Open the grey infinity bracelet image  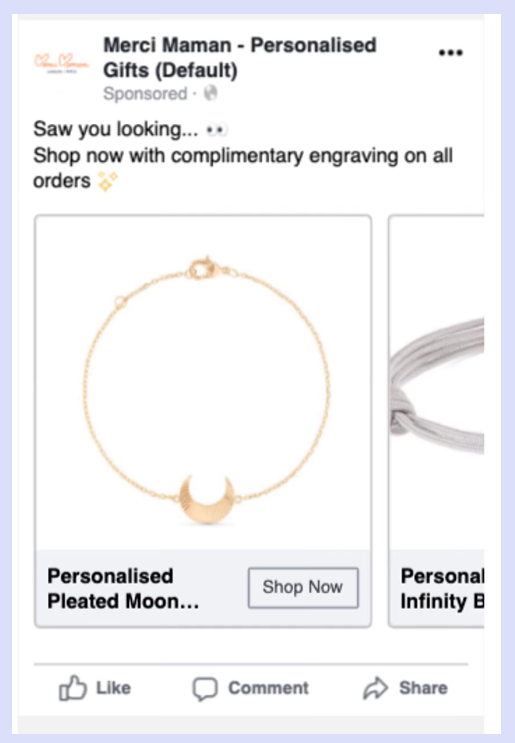tap(436, 383)
